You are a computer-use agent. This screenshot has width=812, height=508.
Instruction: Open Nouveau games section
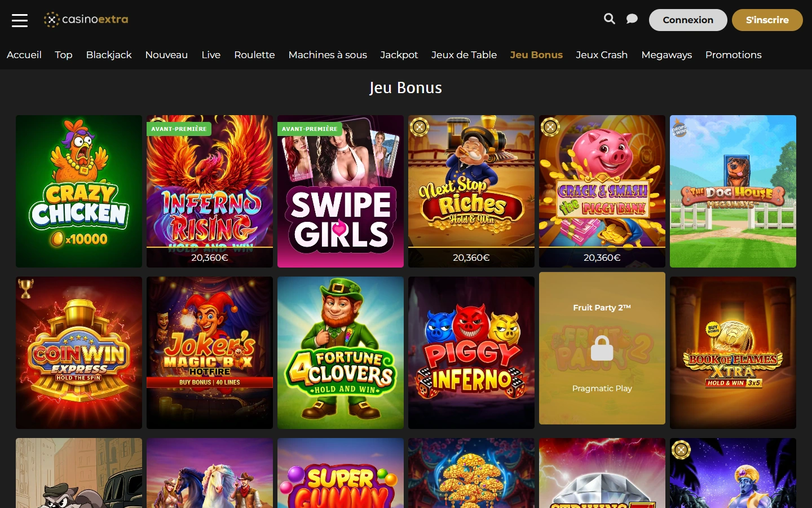pyautogui.click(x=166, y=55)
